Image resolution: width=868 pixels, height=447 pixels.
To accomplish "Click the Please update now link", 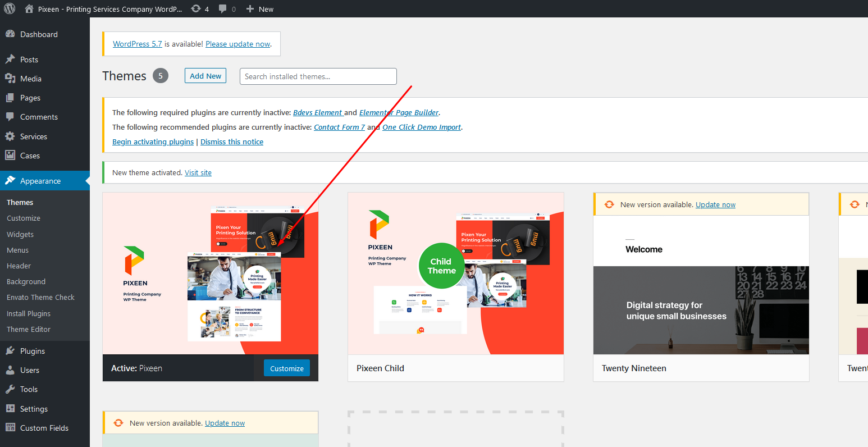I will pos(238,44).
